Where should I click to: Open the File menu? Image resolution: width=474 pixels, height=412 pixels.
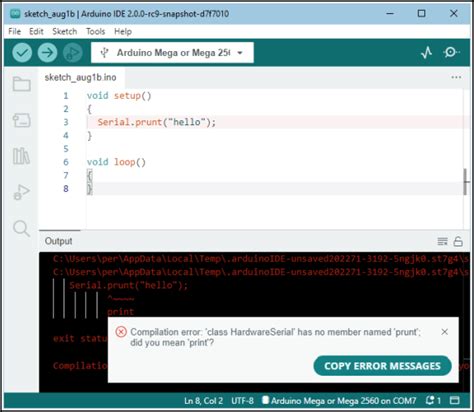[14, 32]
